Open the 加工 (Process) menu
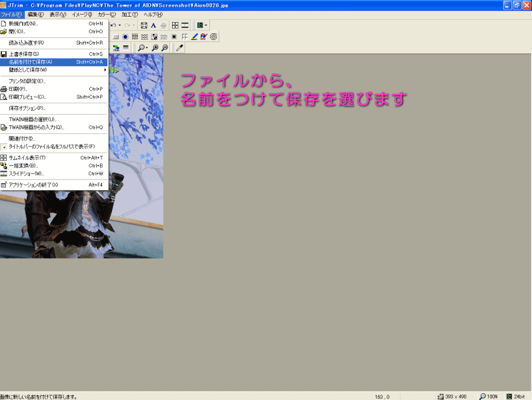The height and width of the screenshot is (400, 532). point(129,15)
